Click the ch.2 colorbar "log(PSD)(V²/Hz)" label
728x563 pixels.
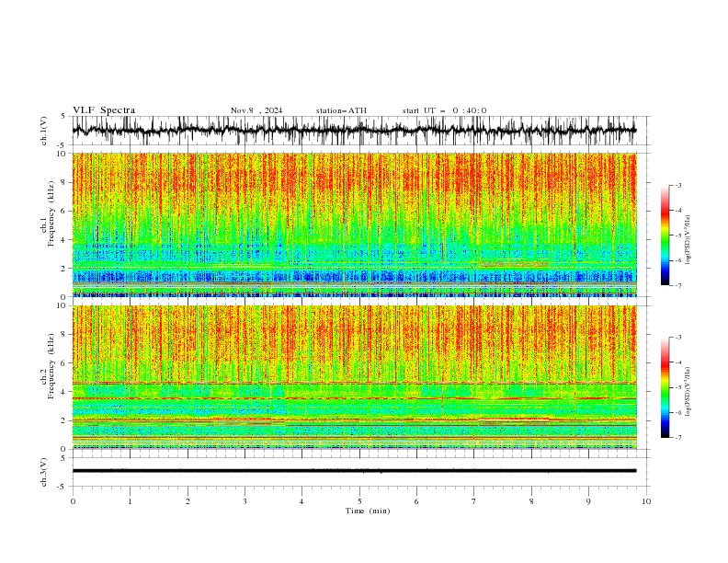[x=688, y=392]
